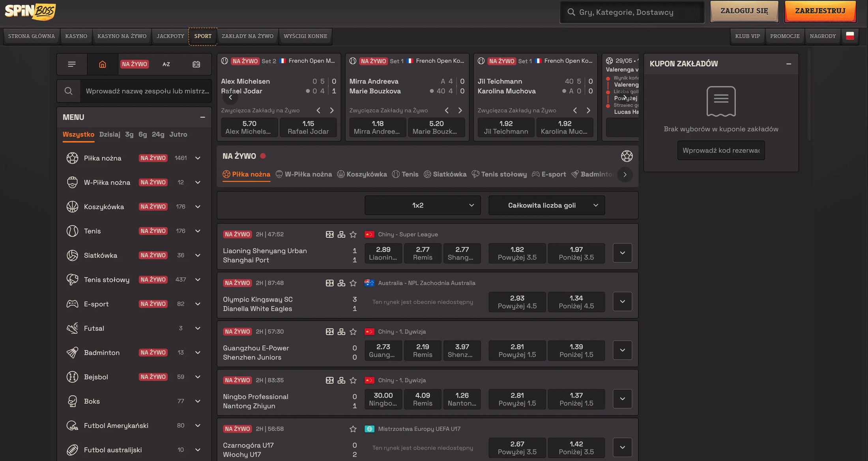The width and height of the screenshot is (868, 461).
Task: Open the Całkowita liczba goli dropdown
Action: [x=546, y=205]
